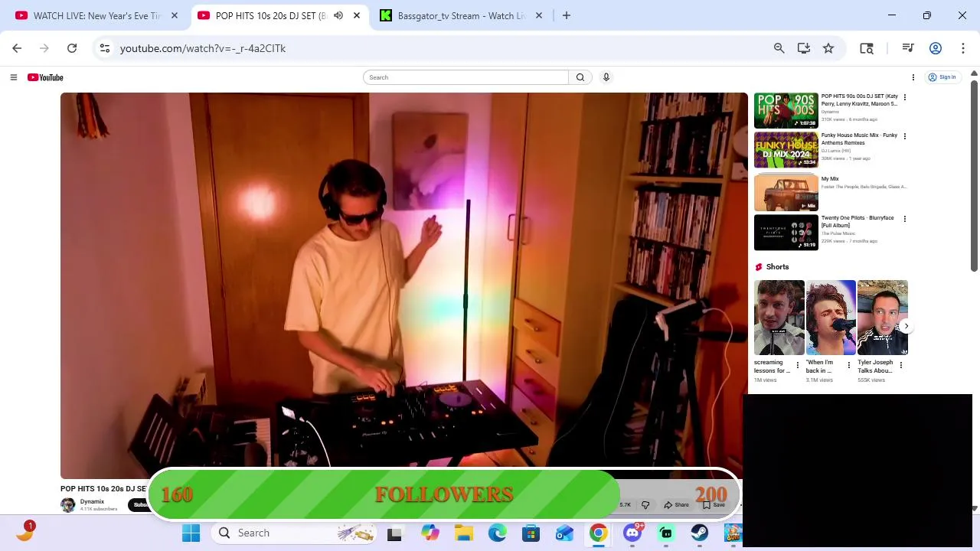
Task: Open Microsoft Copilot from the taskbar
Action: click(430, 533)
